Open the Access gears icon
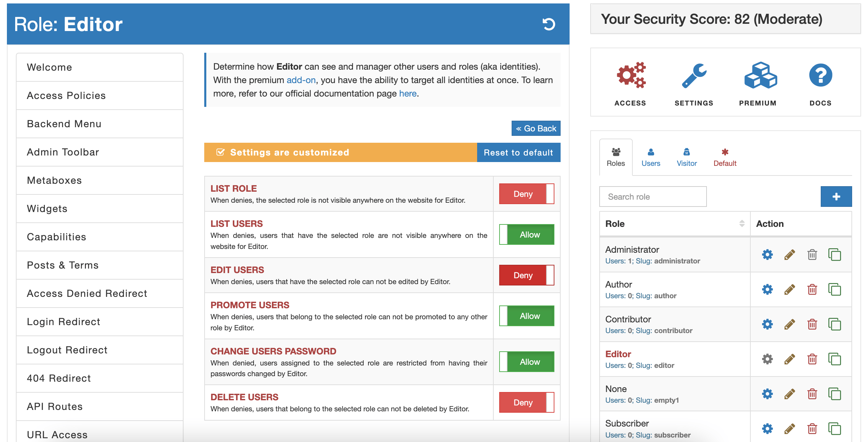Screen dimensions: 868x442 click(631, 75)
